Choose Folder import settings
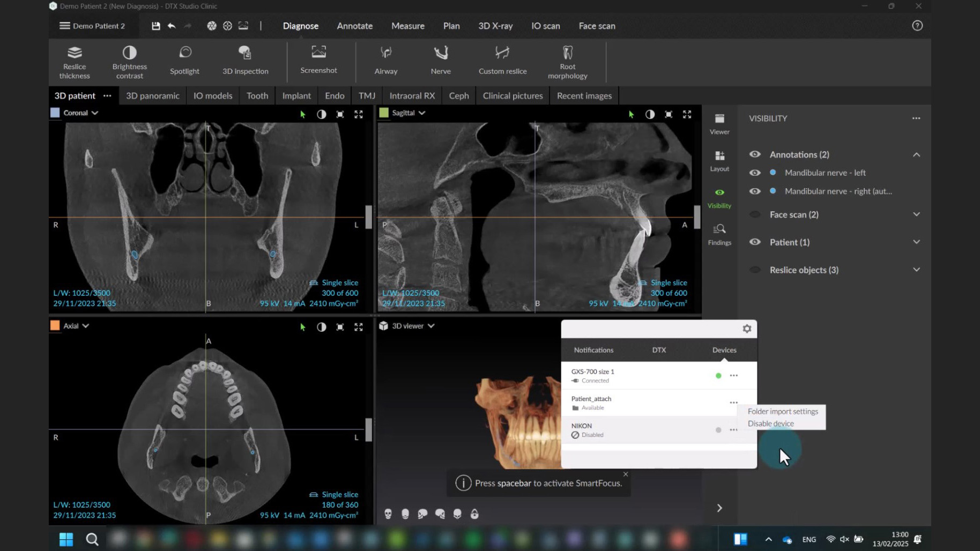This screenshot has width=980, height=551. pos(783,412)
